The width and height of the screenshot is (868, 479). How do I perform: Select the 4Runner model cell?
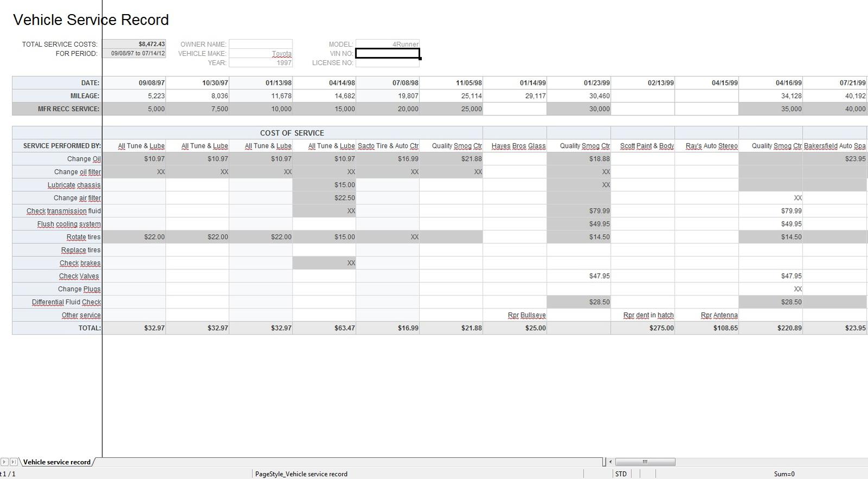coord(388,44)
